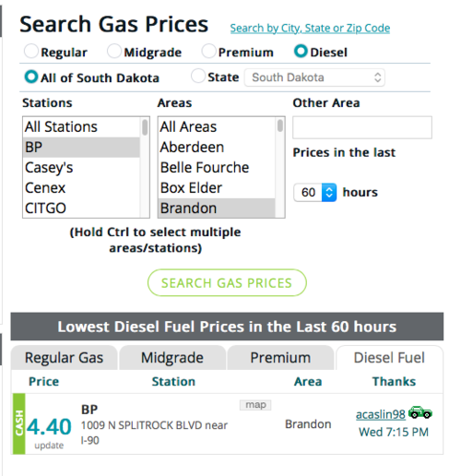Select the Midgrade radio button

(x=114, y=51)
